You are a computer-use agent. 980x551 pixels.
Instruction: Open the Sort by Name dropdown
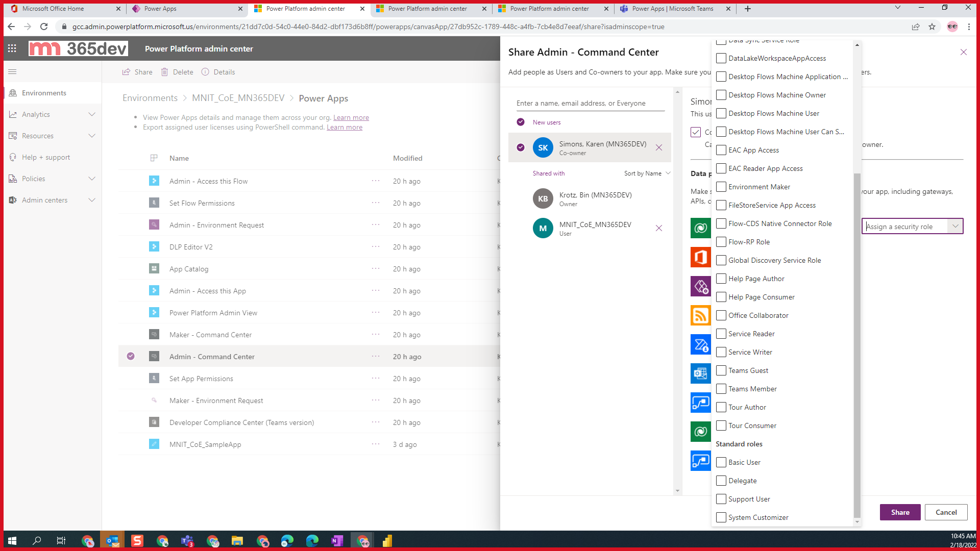(x=647, y=173)
